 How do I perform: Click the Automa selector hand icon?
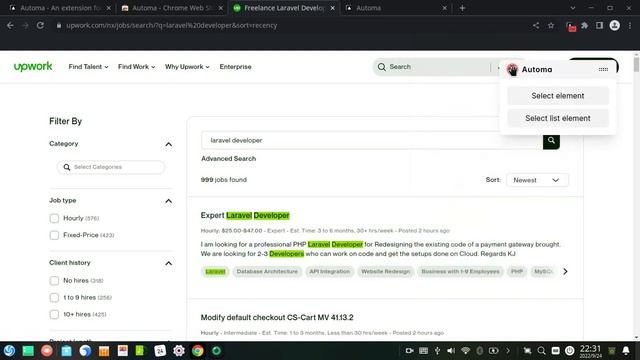[x=512, y=69]
